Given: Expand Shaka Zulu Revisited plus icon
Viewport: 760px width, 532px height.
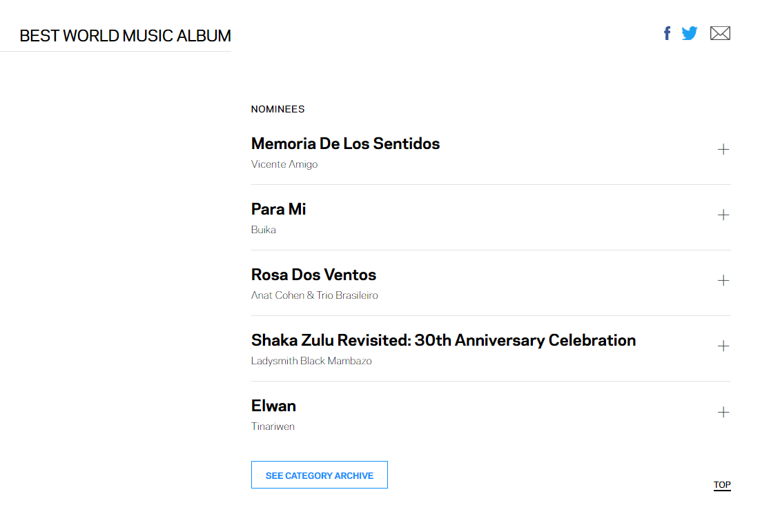Looking at the screenshot, I should pos(723,346).
